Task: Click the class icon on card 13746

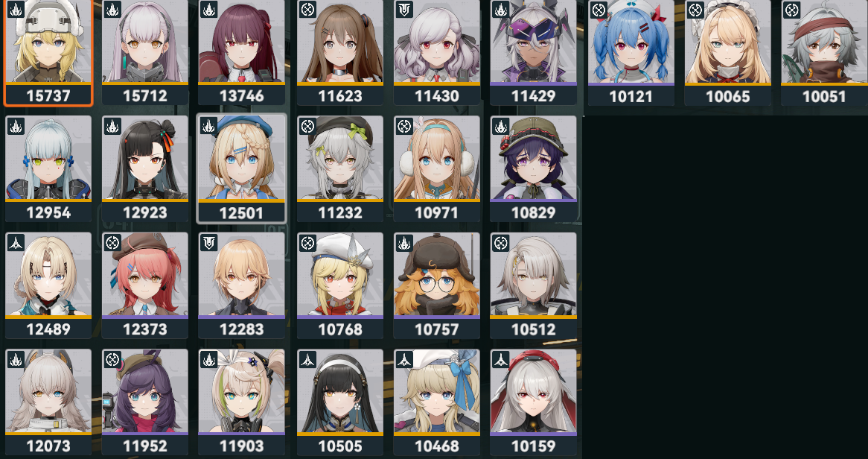Action: click(x=208, y=10)
